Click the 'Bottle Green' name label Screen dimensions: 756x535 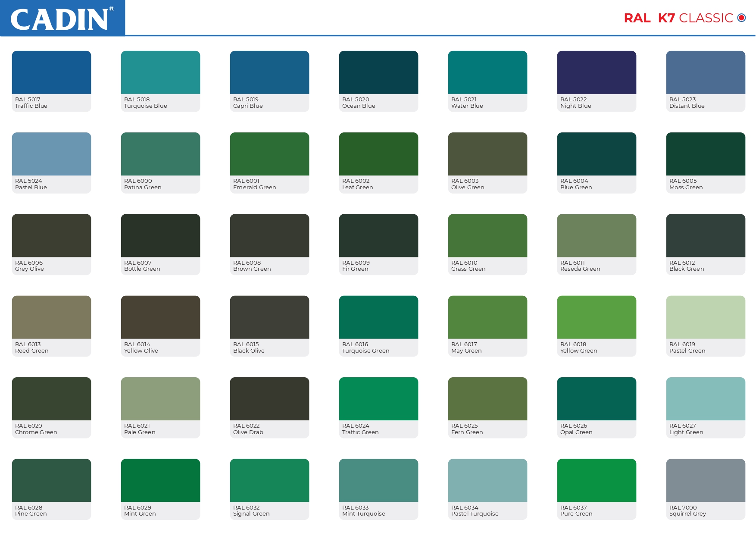point(142,269)
